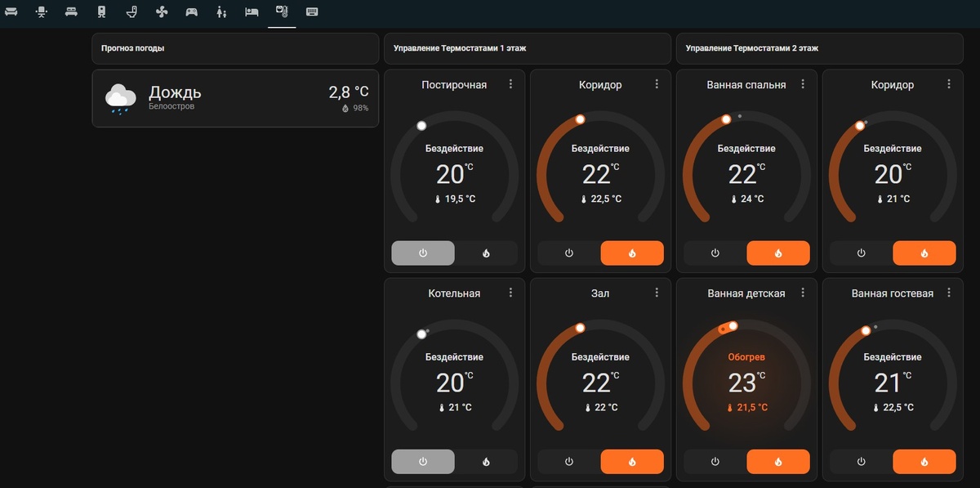This screenshot has height=488, width=980.
Task: Click slider handle on Ванная детская dial
Action: pos(733,326)
